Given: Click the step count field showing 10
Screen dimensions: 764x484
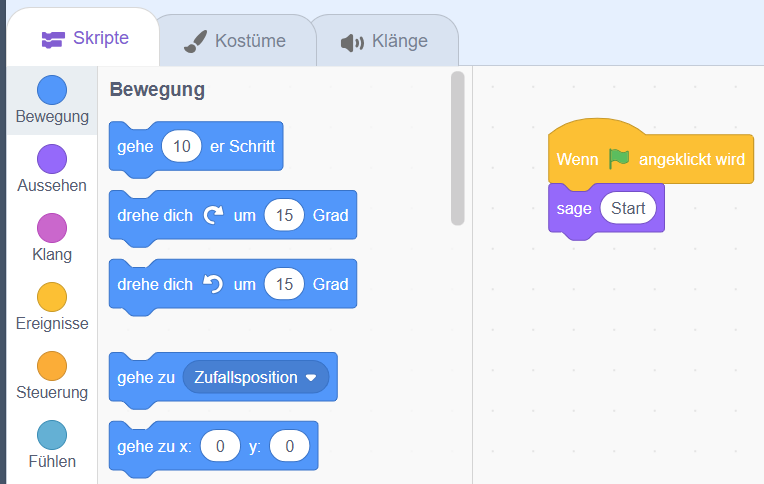Looking at the screenshot, I should tap(181, 146).
